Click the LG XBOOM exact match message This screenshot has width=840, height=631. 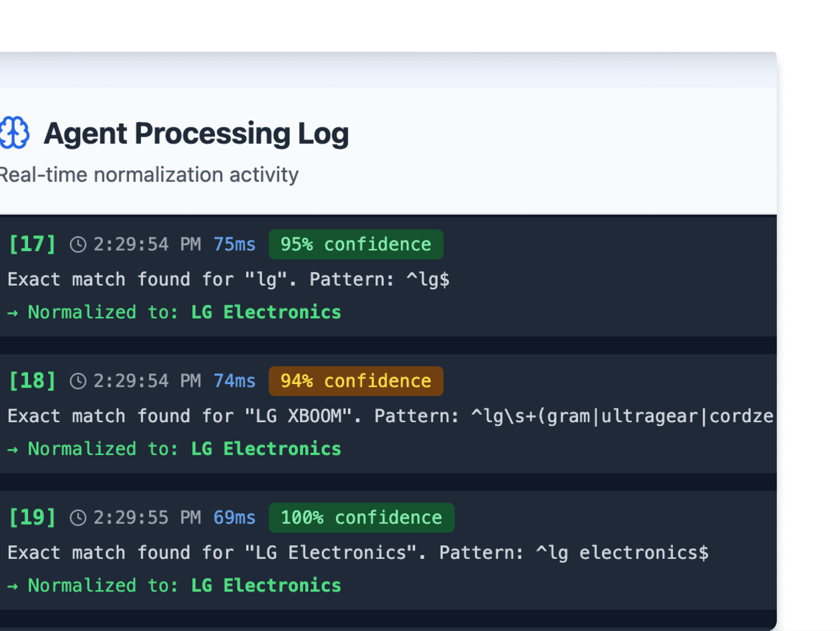[x=390, y=416]
